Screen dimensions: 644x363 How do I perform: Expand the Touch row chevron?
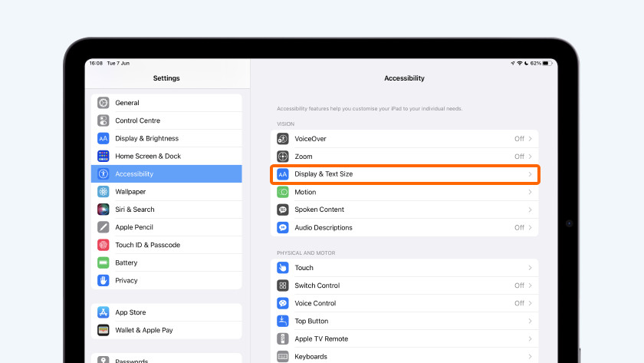(x=530, y=268)
